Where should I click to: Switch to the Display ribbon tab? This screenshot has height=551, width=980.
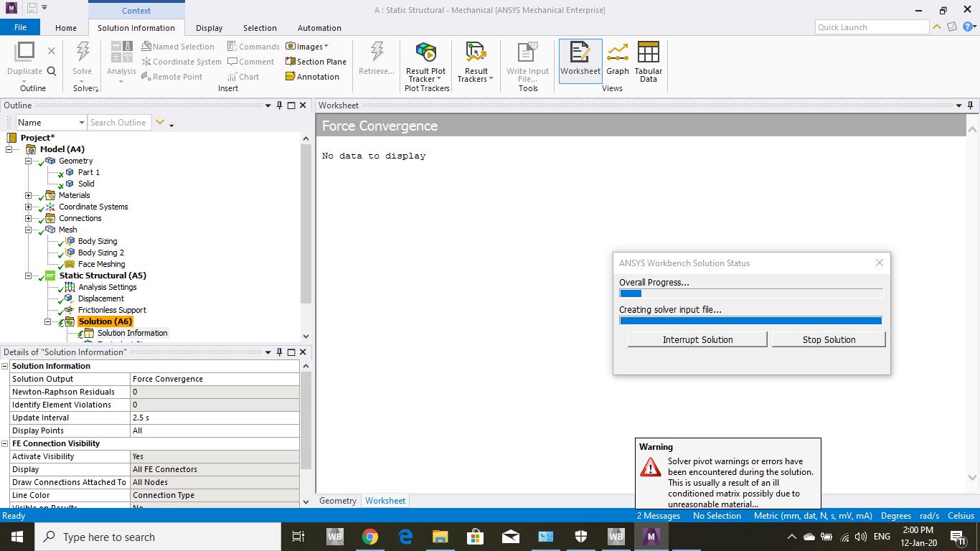coord(209,28)
